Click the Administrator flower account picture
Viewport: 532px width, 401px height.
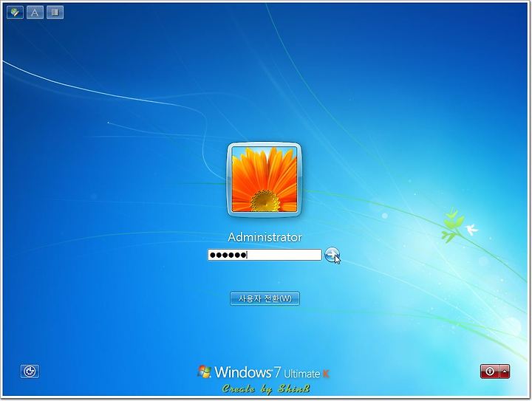point(265,179)
